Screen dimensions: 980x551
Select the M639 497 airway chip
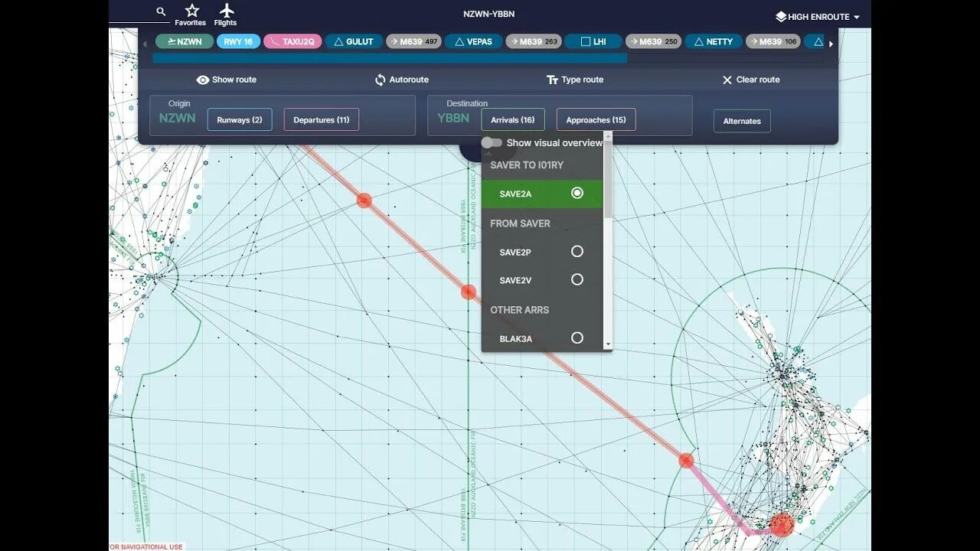[x=413, y=41]
